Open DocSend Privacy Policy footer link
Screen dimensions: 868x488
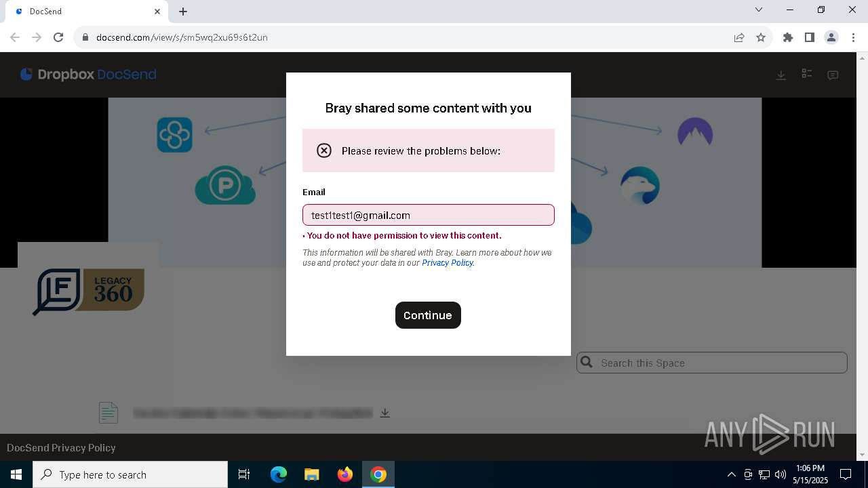[61, 447]
